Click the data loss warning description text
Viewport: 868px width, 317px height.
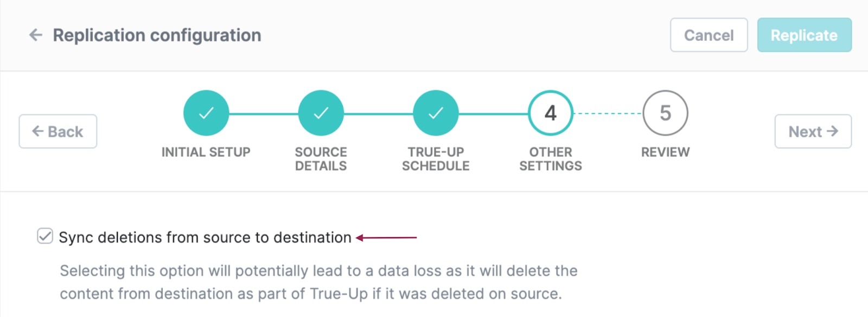[318, 282]
